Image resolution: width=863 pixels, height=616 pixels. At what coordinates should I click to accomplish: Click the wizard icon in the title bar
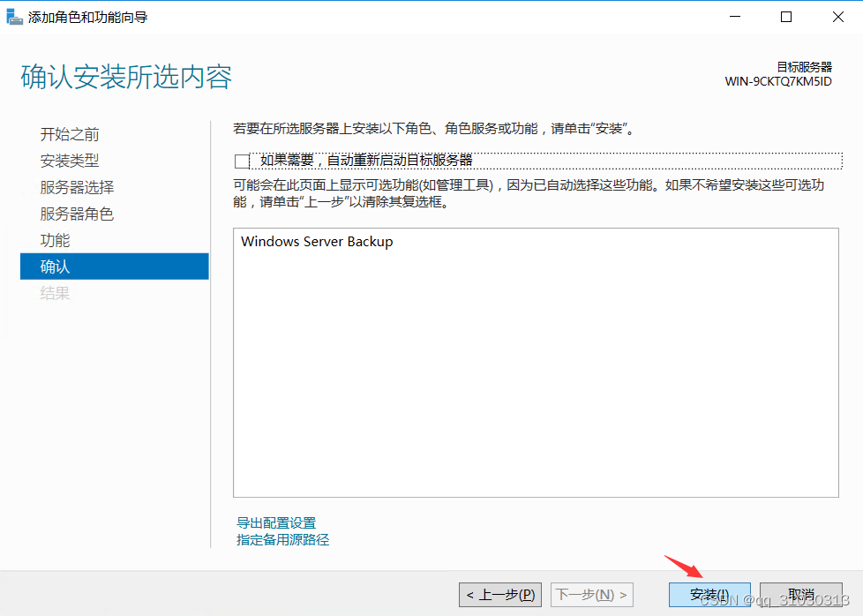[x=14, y=16]
